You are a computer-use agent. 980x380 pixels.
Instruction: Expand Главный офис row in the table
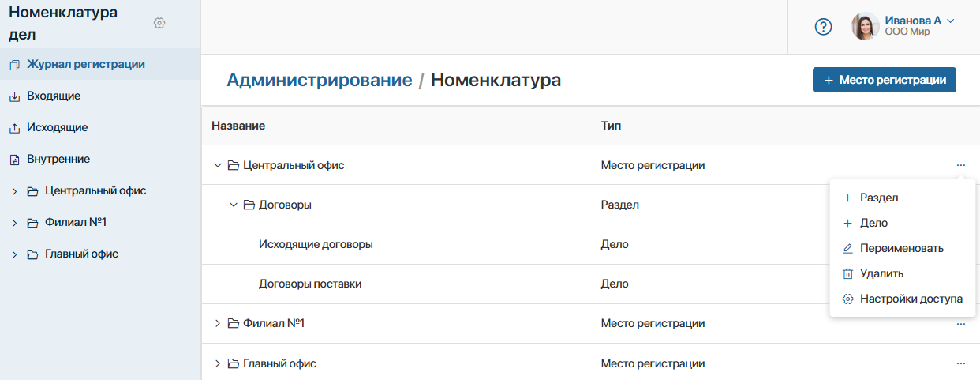(x=218, y=363)
